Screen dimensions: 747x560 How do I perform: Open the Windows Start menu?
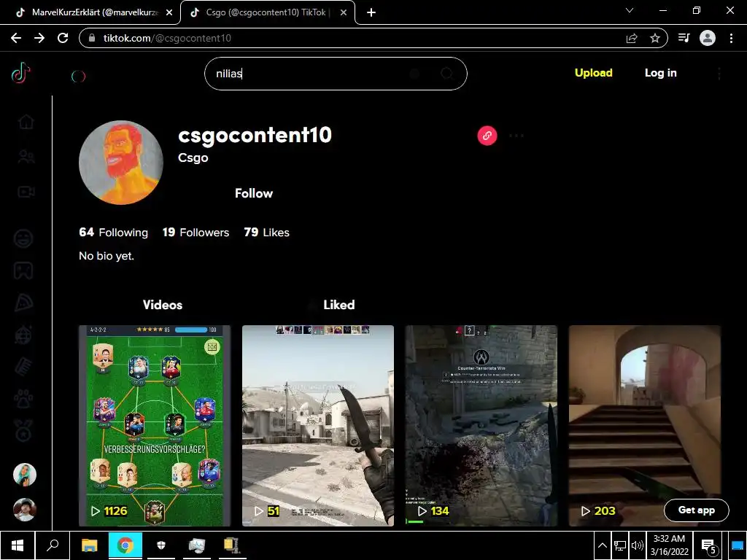tap(18, 545)
